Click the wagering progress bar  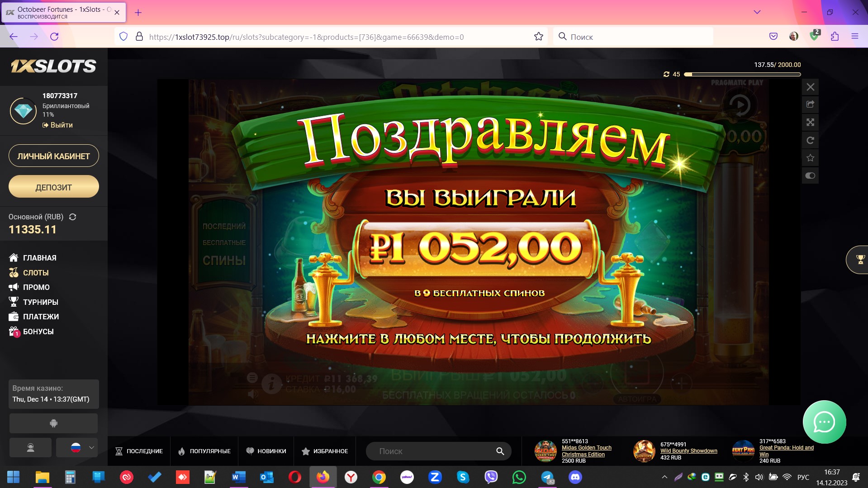click(742, 74)
